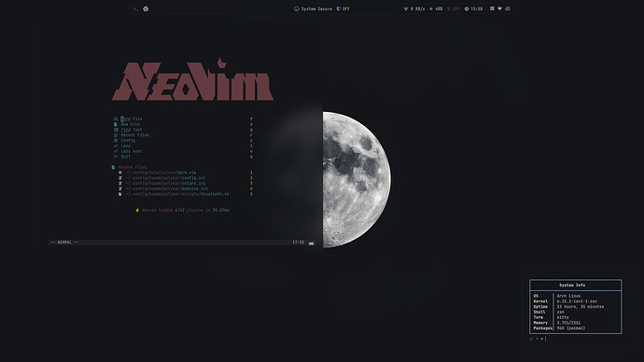Toggle the shield OFF indicator in the bar
This screenshot has width=644, height=362.
[x=343, y=8]
